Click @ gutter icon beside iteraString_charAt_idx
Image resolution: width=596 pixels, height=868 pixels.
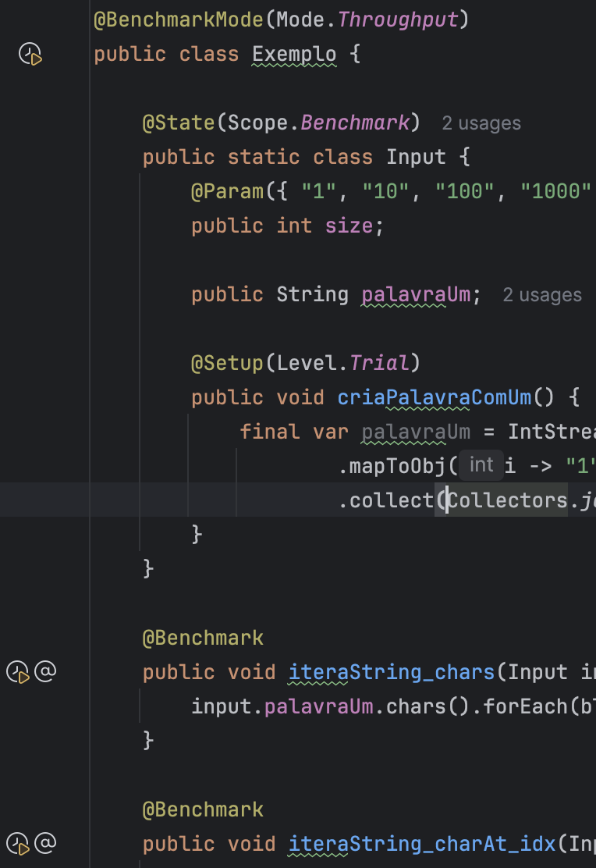tap(45, 843)
